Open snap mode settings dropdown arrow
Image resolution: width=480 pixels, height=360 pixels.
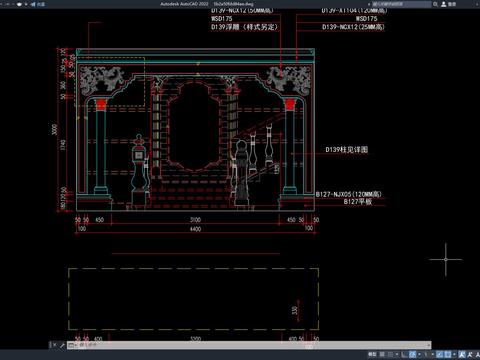(397, 354)
